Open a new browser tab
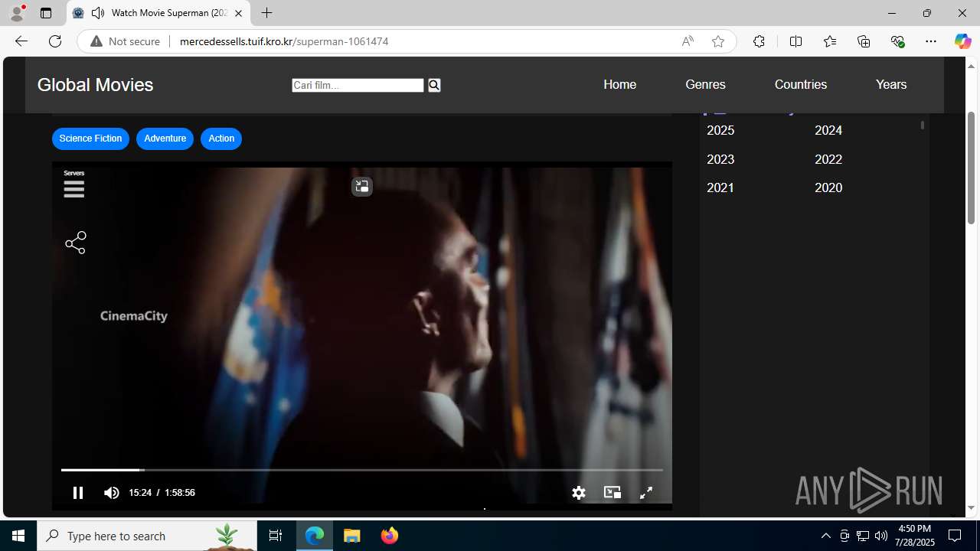The width and height of the screenshot is (980, 551). click(266, 13)
